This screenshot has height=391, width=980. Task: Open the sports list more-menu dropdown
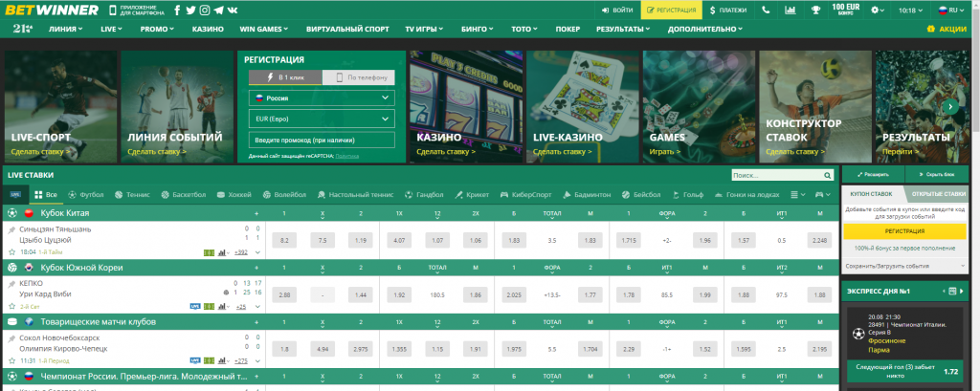(798, 195)
